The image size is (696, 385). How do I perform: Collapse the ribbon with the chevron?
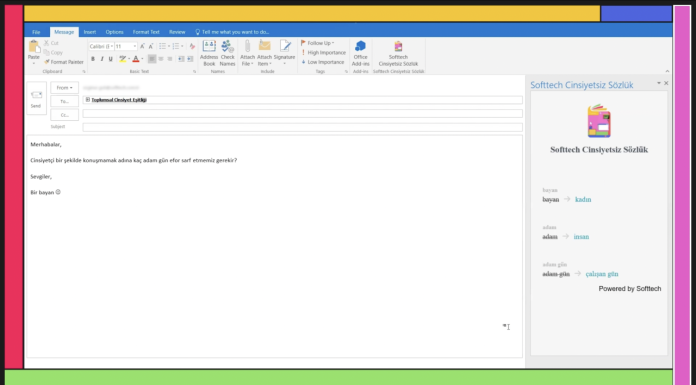click(667, 71)
